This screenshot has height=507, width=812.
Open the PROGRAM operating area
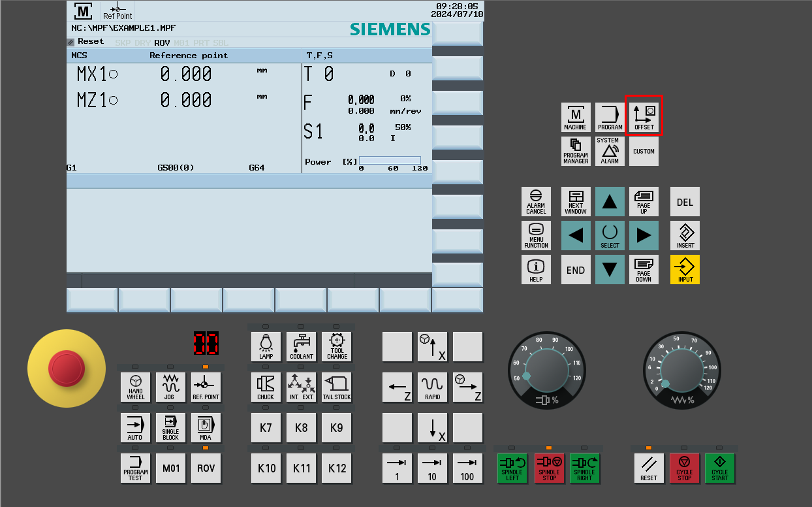610,117
